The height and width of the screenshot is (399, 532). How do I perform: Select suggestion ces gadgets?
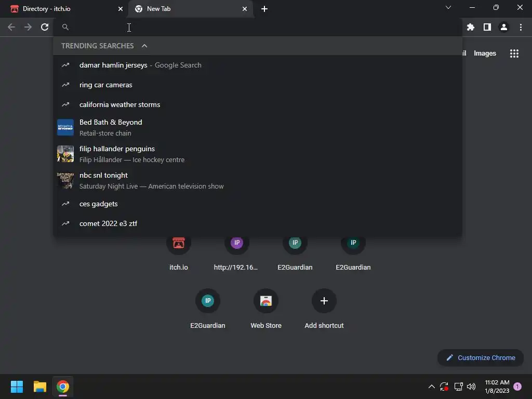(x=258, y=204)
